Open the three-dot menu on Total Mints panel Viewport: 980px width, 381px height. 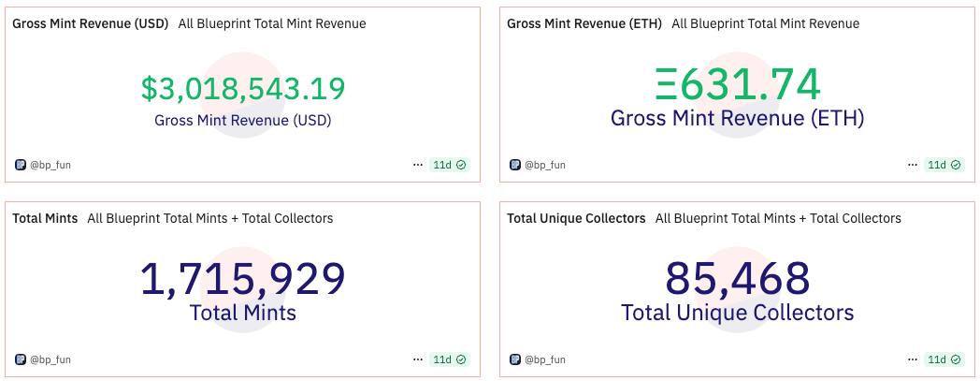click(x=418, y=359)
